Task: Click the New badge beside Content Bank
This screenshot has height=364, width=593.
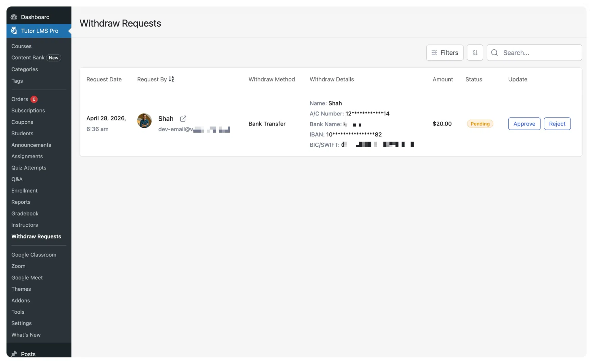Action: [x=54, y=58]
